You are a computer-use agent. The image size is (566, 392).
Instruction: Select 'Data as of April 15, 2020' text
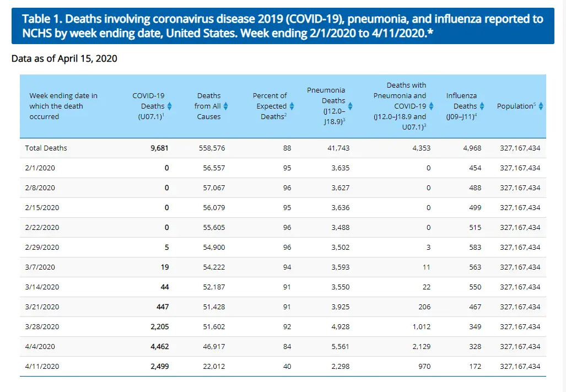pos(64,58)
